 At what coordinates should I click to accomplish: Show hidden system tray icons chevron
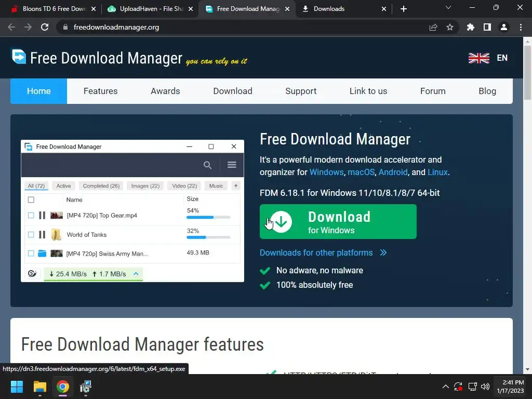coord(445,387)
